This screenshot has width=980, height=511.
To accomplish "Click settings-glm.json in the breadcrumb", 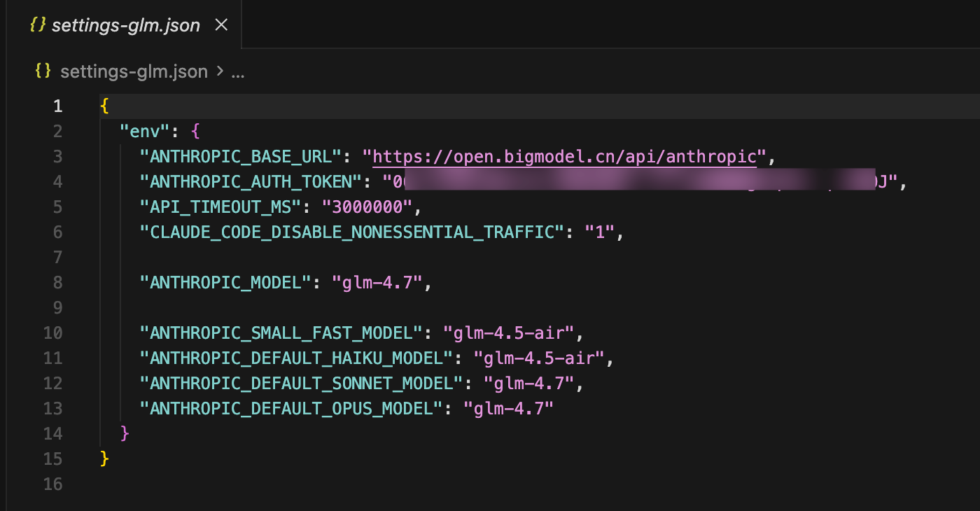I will (x=134, y=71).
